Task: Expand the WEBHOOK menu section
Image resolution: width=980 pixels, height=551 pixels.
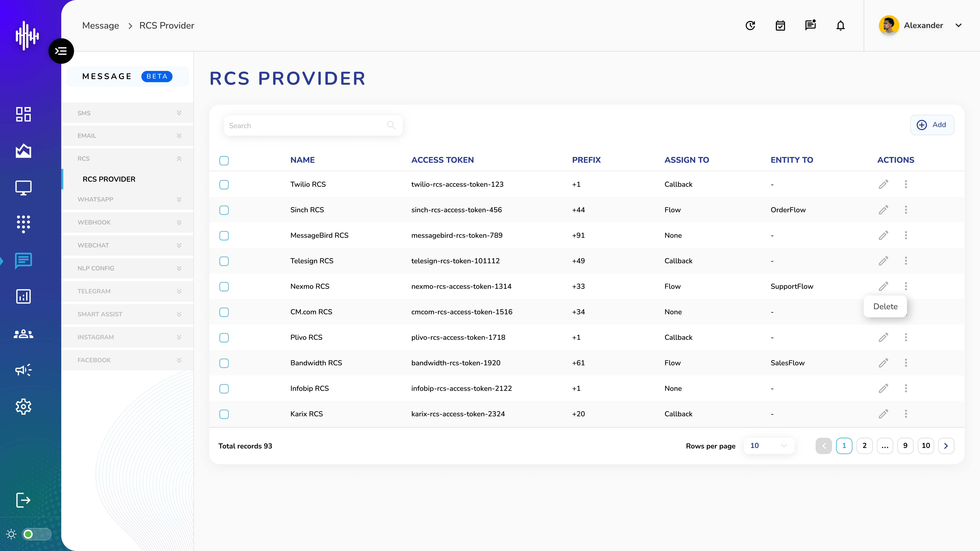Action: pyautogui.click(x=127, y=222)
